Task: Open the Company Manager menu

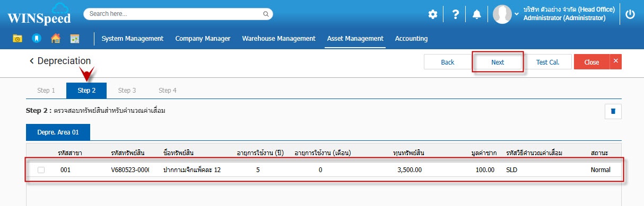Action: (x=203, y=39)
